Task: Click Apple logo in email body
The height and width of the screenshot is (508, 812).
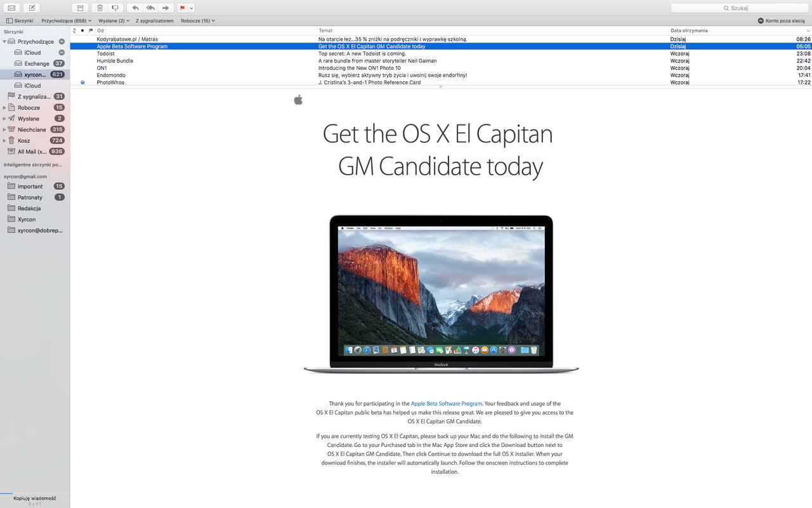Action: tap(298, 99)
